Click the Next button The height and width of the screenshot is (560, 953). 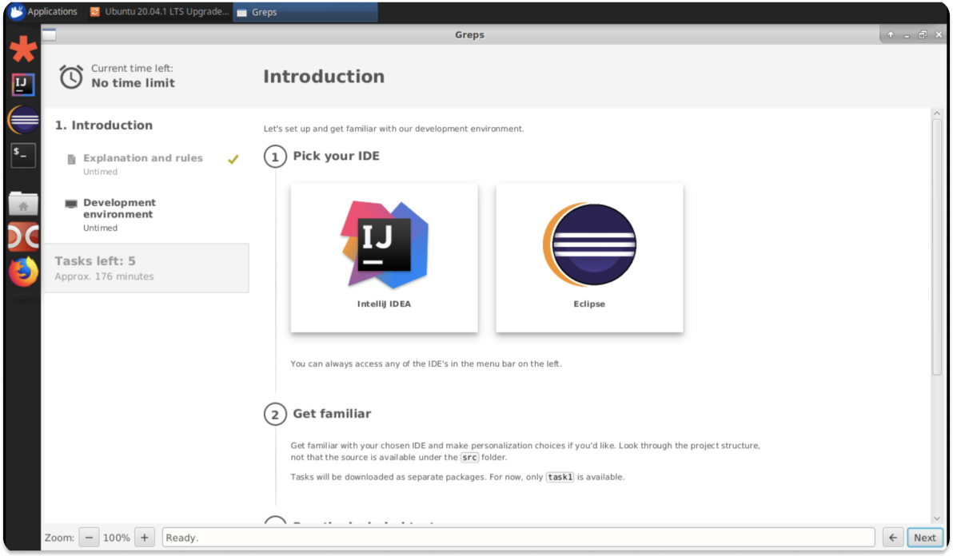tap(924, 538)
